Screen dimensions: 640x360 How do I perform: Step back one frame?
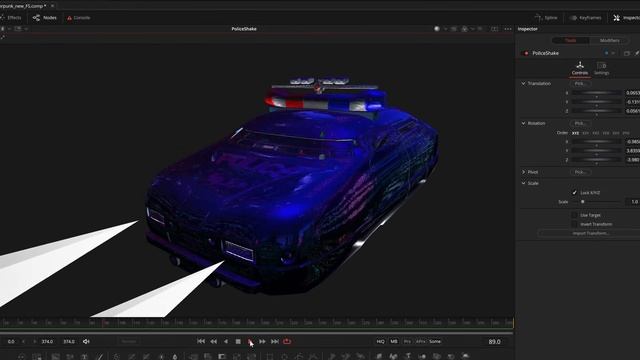(x=213, y=341)
